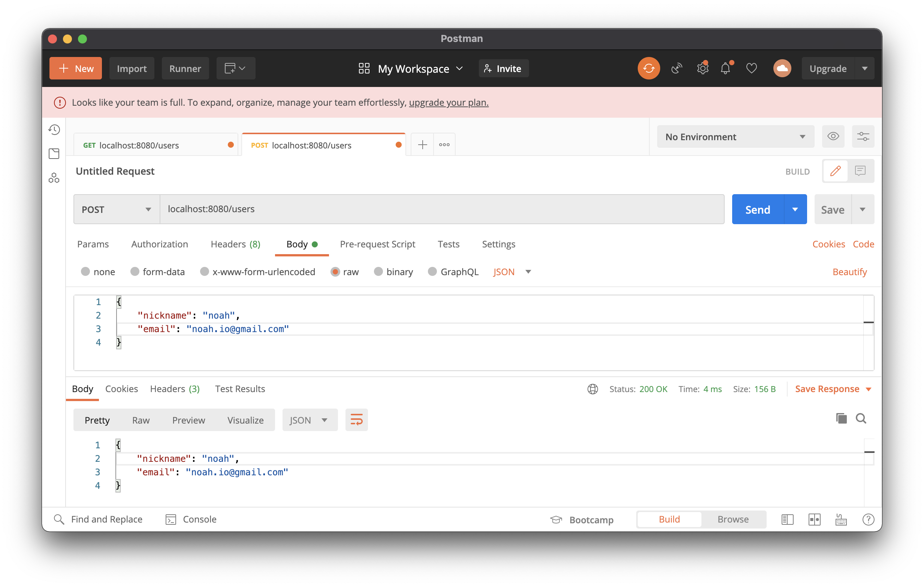Toggle response line wrap icon
The image size is (924, 587).
click(x=356, y=420)
